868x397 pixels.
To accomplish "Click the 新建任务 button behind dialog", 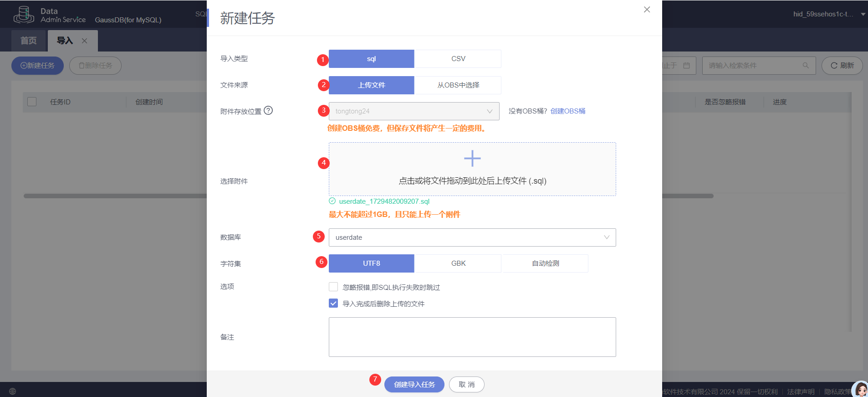I will click(x=37, y=66).
